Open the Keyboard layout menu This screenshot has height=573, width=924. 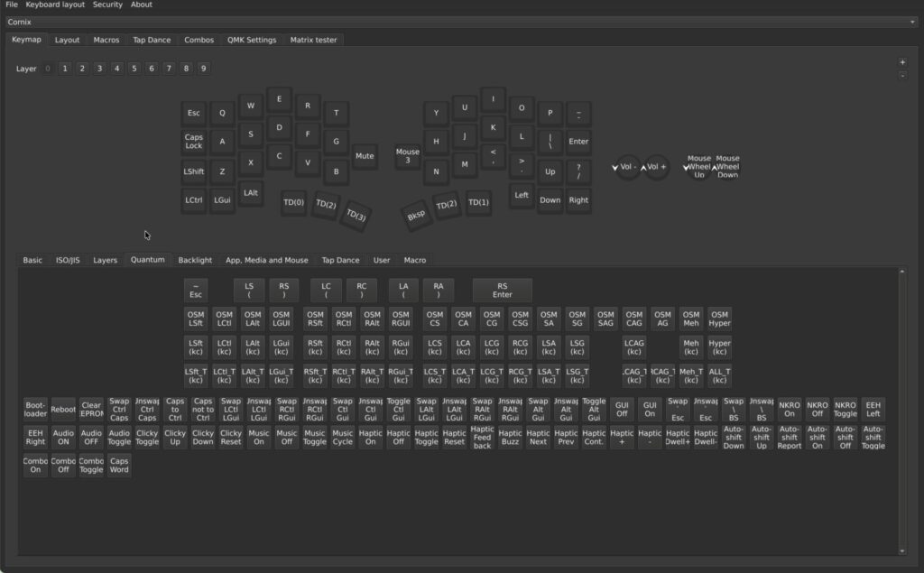[x=55, y=5]
